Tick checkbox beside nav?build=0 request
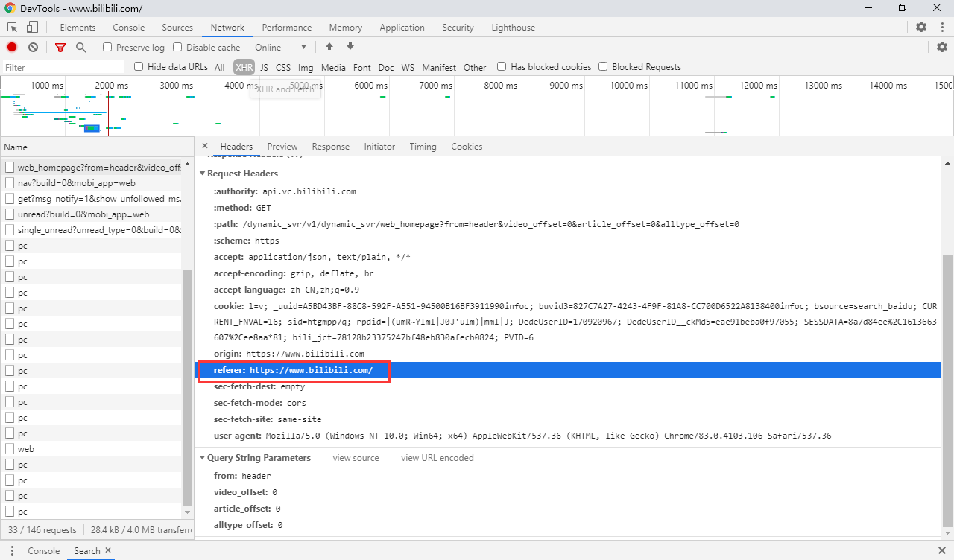This screenshot has width=954, height=560. pos(10,183)
